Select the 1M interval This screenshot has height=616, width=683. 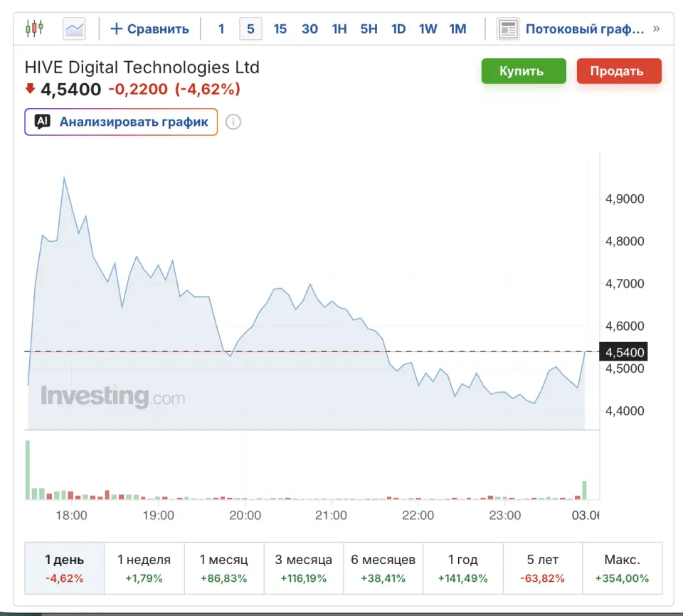pos(457,29)
